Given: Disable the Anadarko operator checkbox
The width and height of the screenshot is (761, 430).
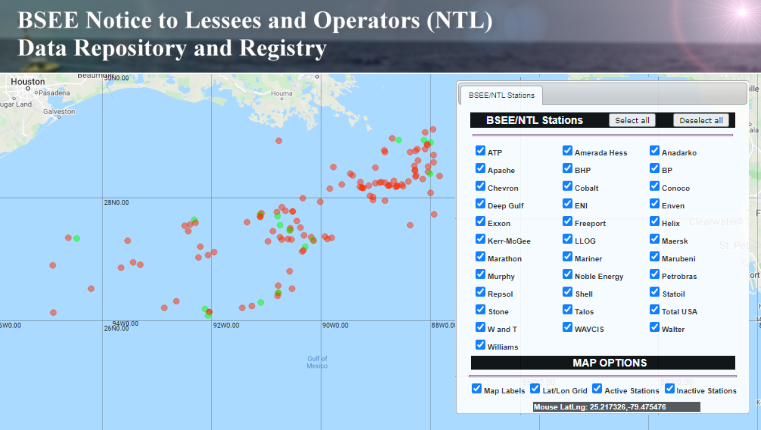Looking at the screenshot, I should click(x=655, y=152).
